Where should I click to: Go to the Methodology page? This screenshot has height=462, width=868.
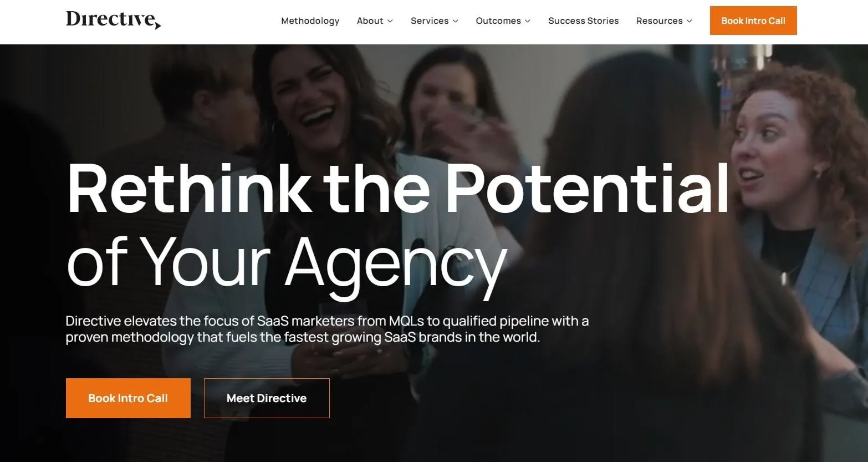[x=310, y=21]
